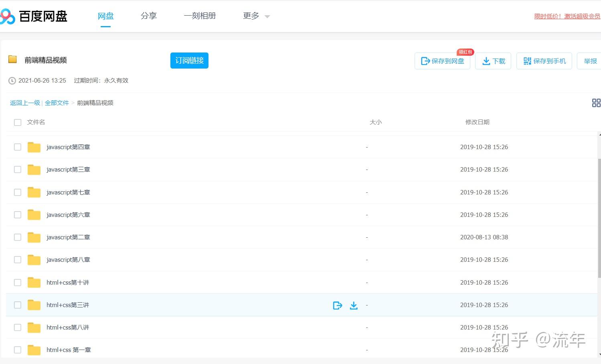
Task: Open the html+css第八讲 folder icon
Action: click(34, 328)
